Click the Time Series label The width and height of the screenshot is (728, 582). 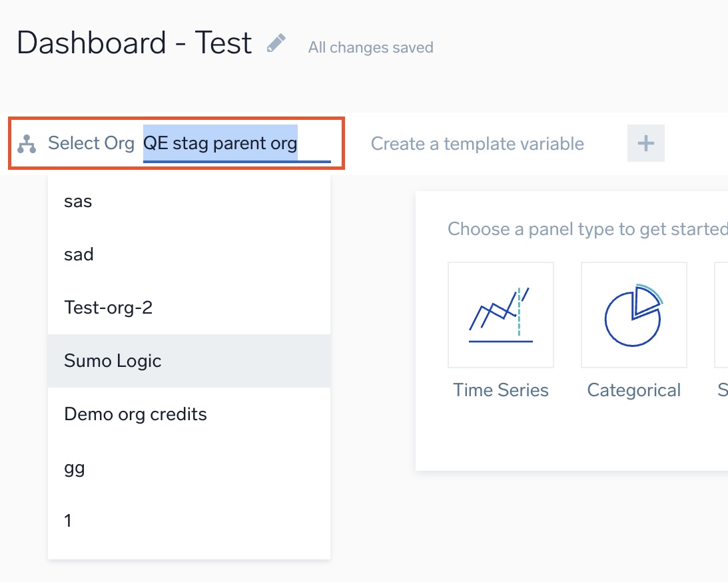[x=500, y=390]
